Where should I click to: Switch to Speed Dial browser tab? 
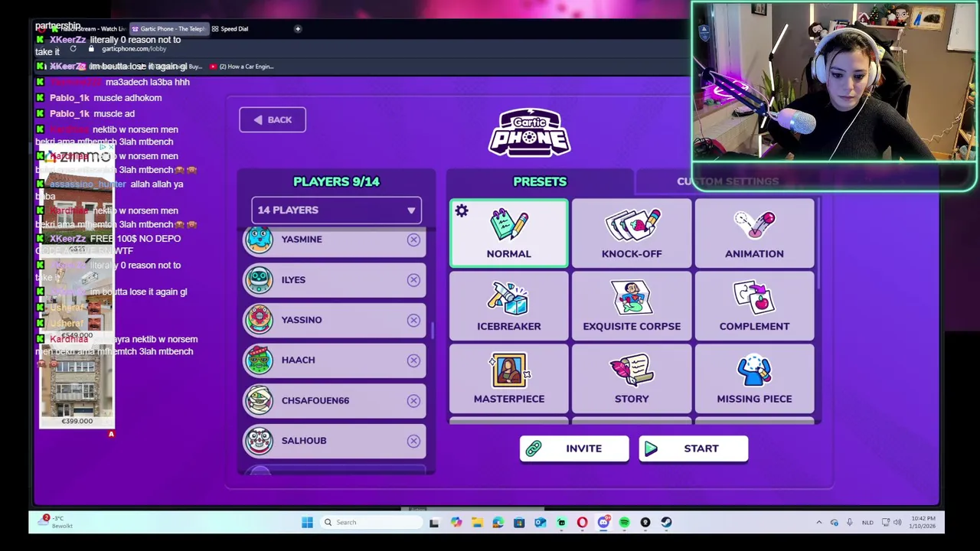click(230, 29)
